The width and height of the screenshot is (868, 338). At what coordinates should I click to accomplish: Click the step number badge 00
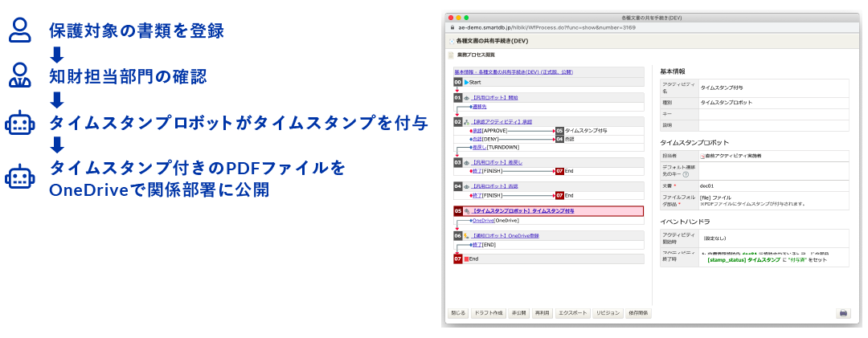457,82
